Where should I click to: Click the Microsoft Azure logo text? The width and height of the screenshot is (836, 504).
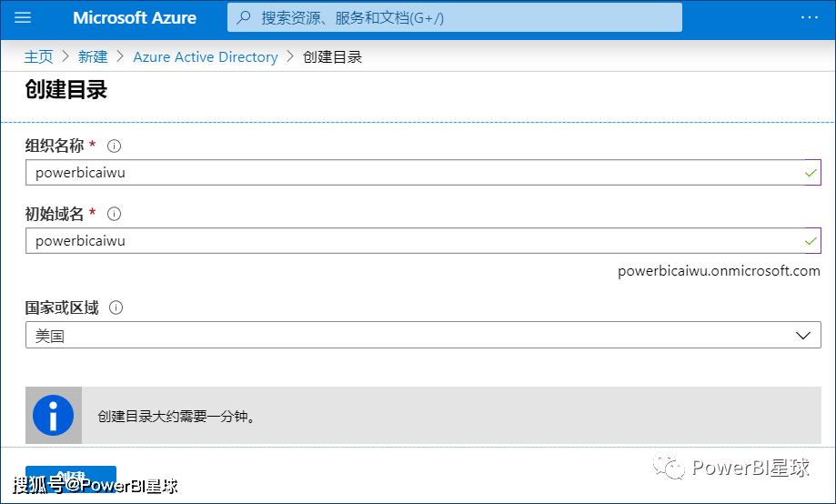point(135,17)
